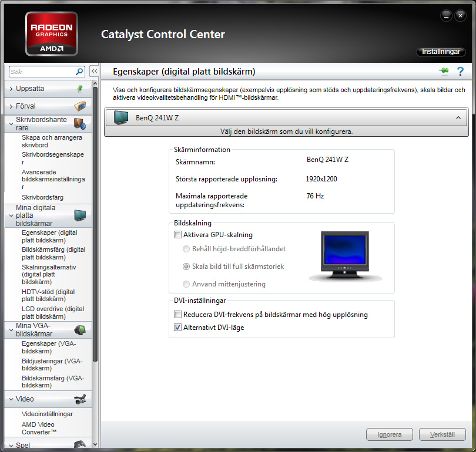Viewport: 476px width, 452px height.
Task: Click the green connector icon near help
Action: click(443, 72)
